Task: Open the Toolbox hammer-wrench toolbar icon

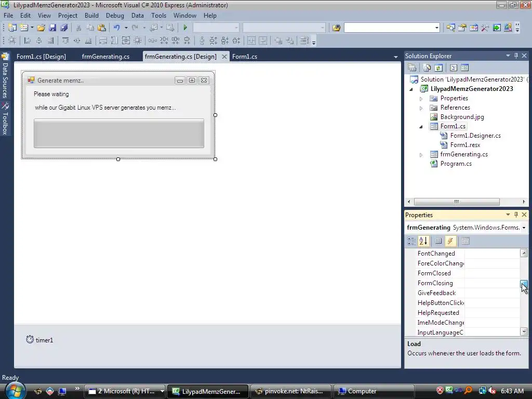Action: pos(485,28)
